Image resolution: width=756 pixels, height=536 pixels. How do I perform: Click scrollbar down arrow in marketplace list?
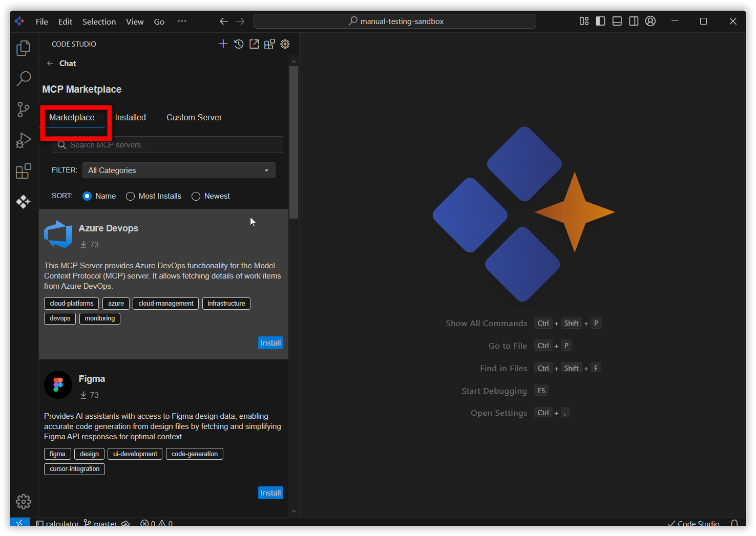tap(293, 511)
